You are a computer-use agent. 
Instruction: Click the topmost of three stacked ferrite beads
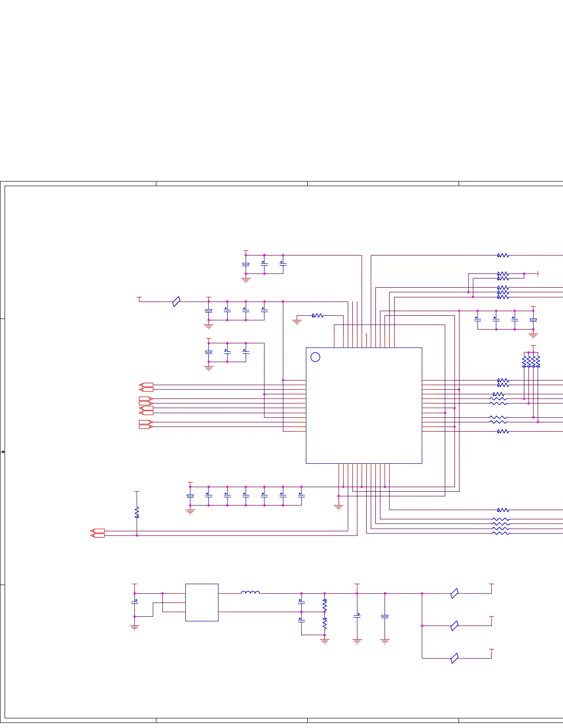click(x=454, y=593)
